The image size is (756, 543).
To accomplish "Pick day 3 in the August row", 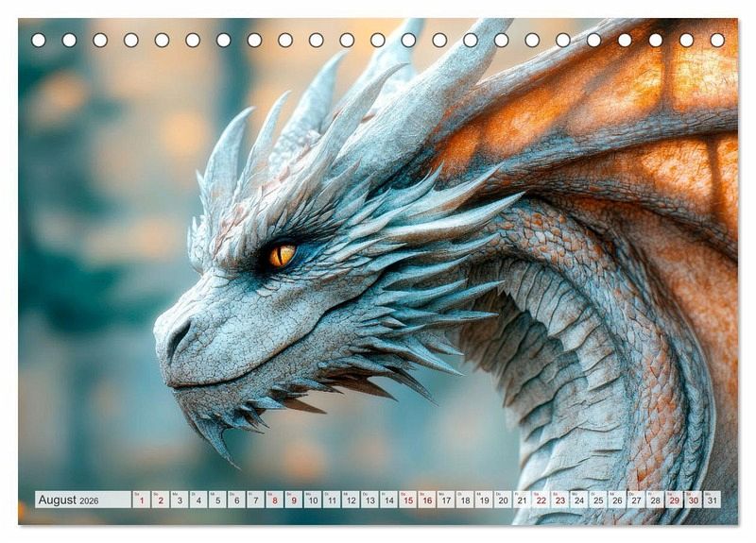I will click(x=180, y=500).
